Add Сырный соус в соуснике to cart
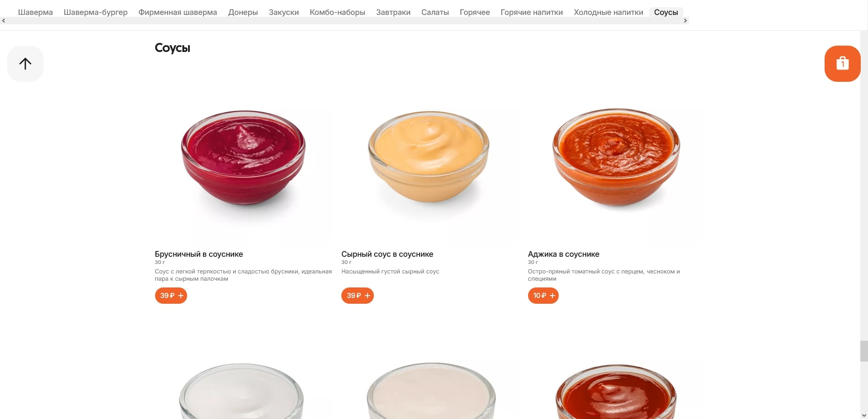 358,296
